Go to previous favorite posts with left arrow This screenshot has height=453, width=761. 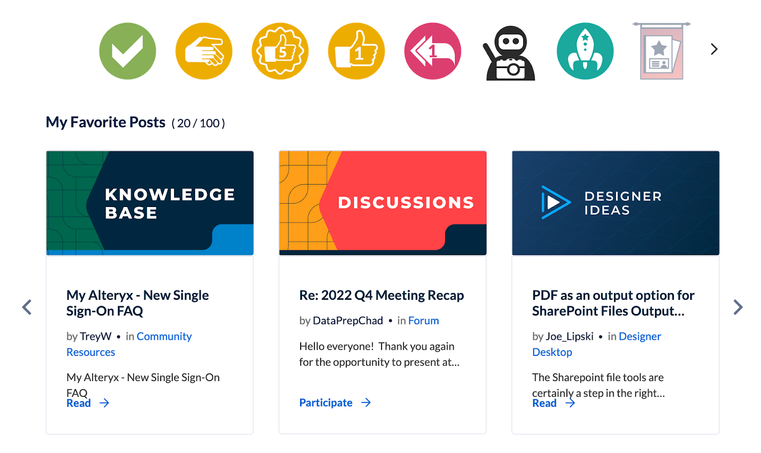click(27, 307)
